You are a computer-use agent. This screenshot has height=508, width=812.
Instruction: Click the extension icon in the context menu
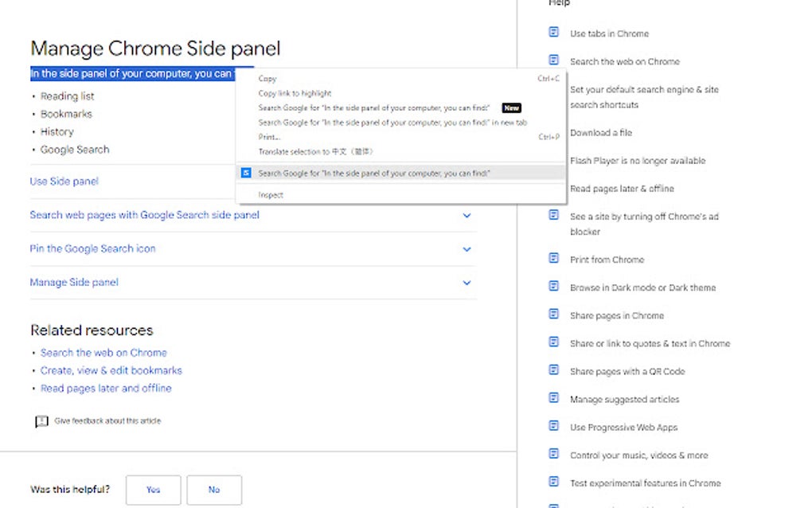coord(247,173)
